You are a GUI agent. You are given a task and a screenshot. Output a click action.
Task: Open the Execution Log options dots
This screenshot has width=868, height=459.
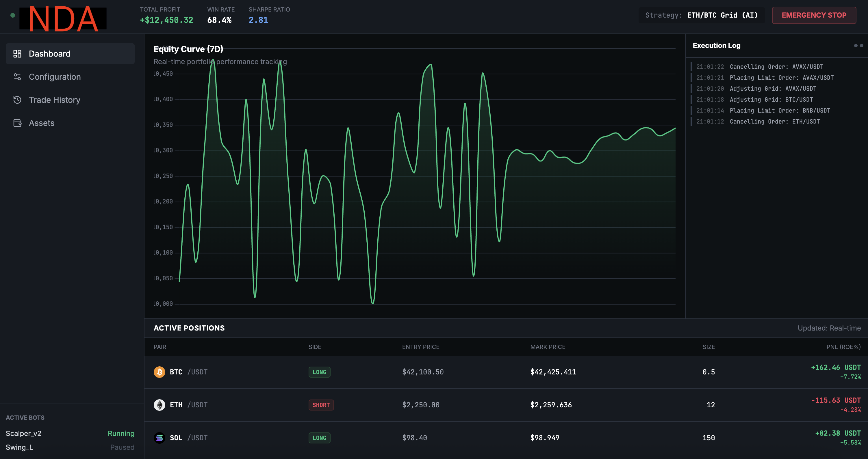coord(858,45)
